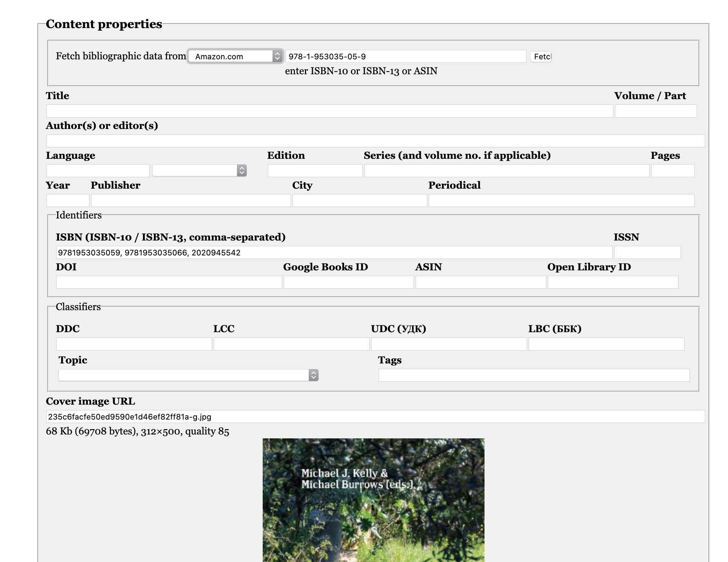The width and height of the screenshot is (728, 562).
Task: Click the Periodical input field
Action: tap(561, 201)
